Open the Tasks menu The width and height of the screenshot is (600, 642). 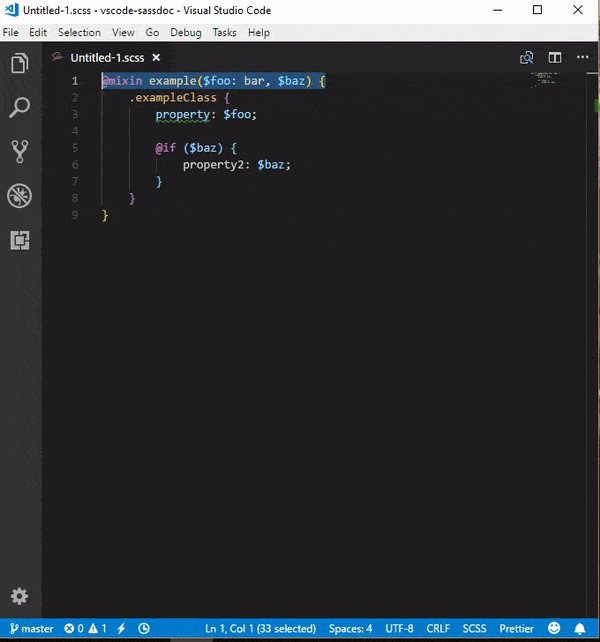pos(224,32)
